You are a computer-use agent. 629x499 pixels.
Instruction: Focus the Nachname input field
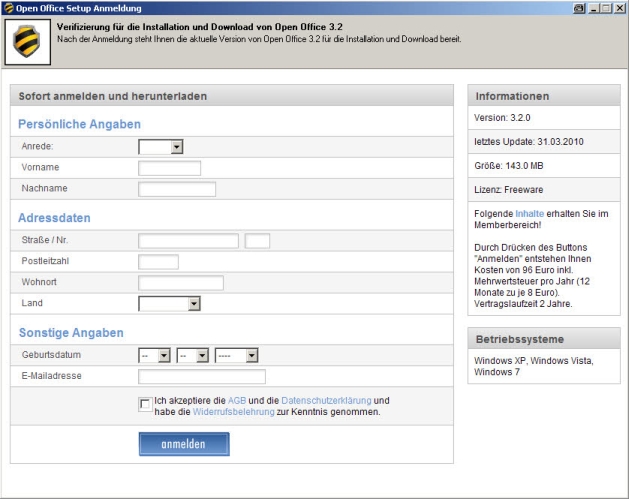177,189
